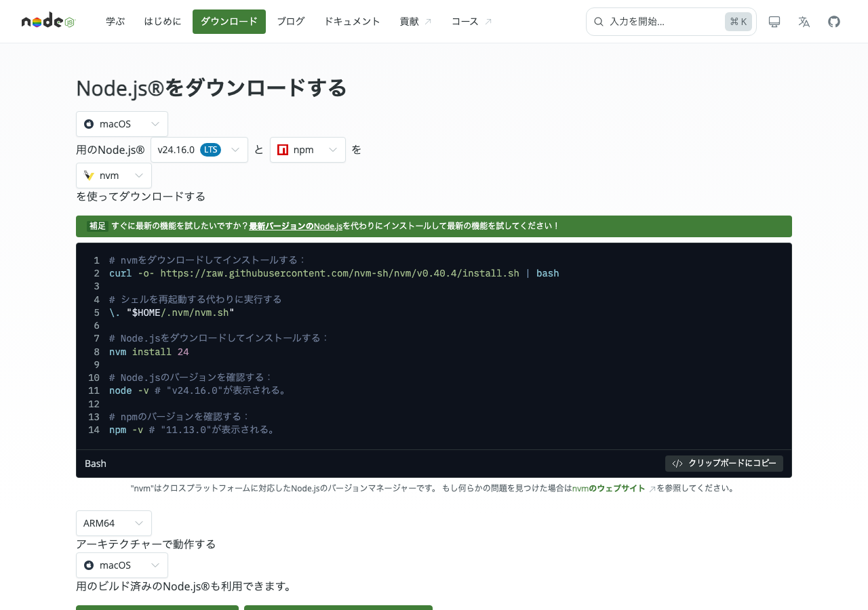Focus the 入力を開始 search field

pos(671,22)
